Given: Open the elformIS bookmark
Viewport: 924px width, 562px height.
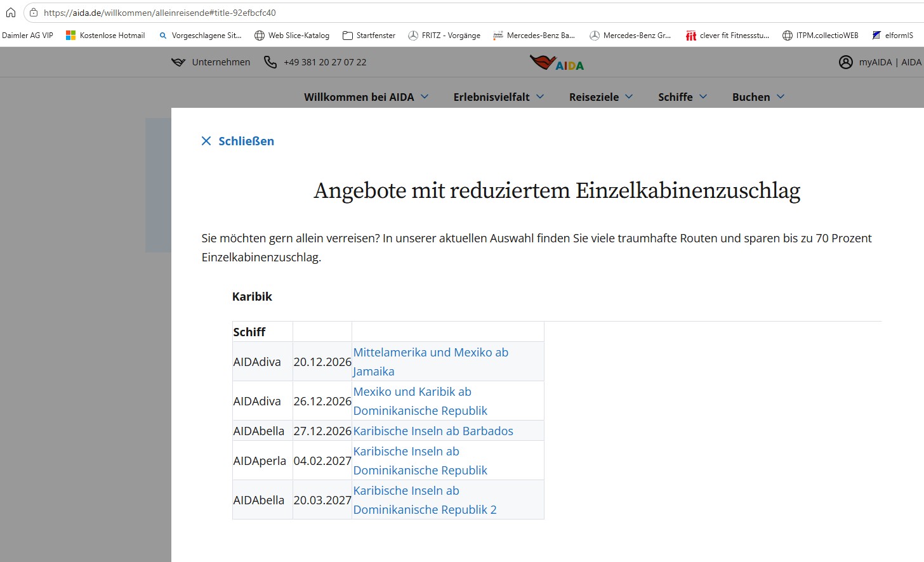Looking at the screenshot, I should (x=892, y=36).
